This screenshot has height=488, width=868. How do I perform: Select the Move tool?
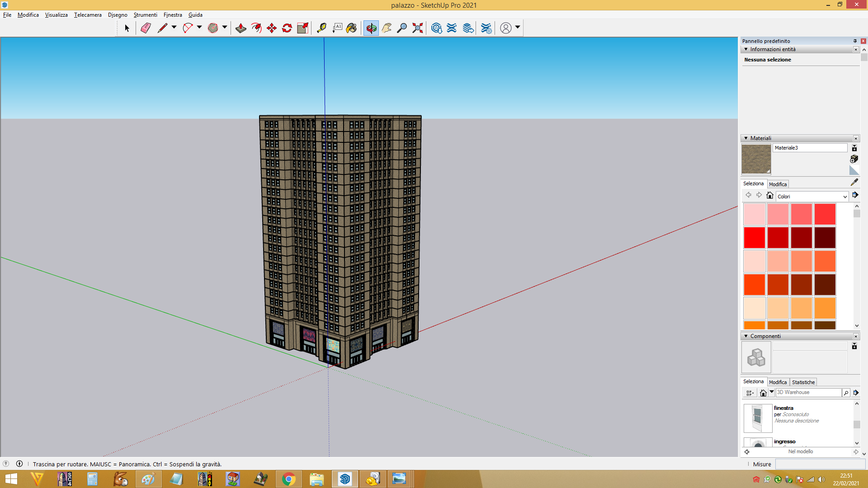pyautogui.click(x=272, y=28)
